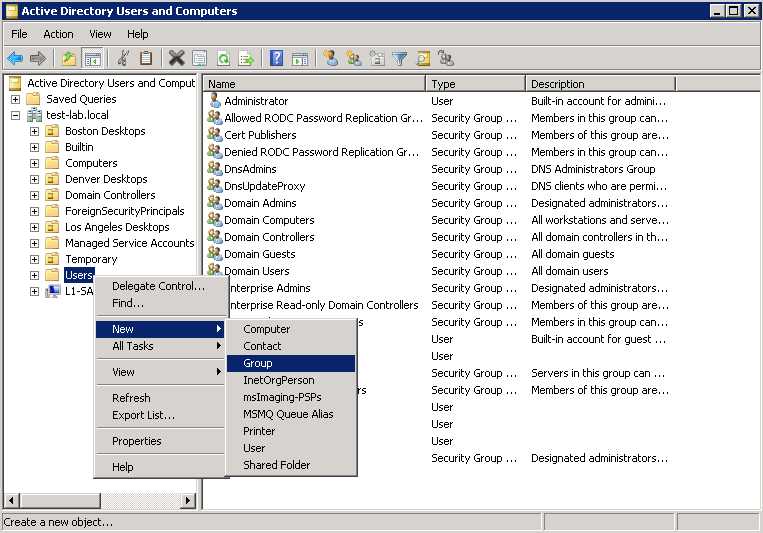The image size is (763, 533).
Task: Click the filter funnel toolbar icon
Action: point(400,58)
